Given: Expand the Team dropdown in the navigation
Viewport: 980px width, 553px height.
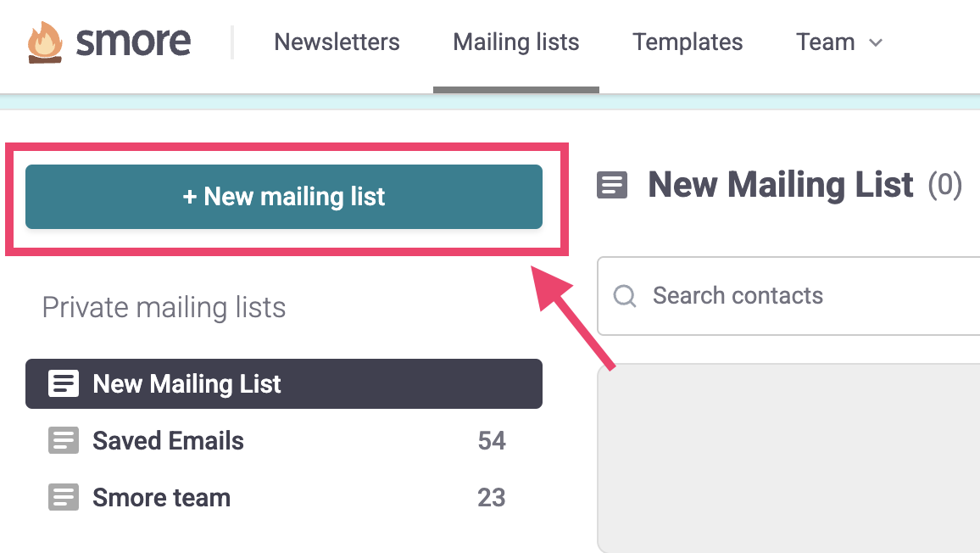Looking at the screenshot, I should tap(839, 42).
